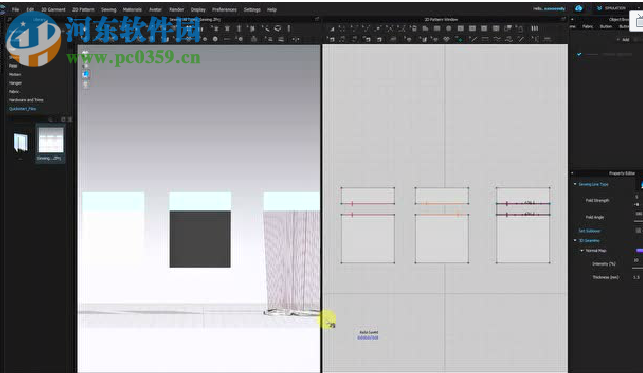Select the left large pattern piece in 2D window
The width and height of the screenshot is (643, 373).
point(368,239)
